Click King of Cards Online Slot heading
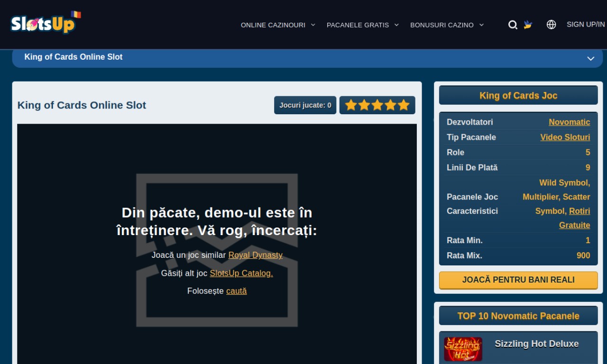 (82, 105)
